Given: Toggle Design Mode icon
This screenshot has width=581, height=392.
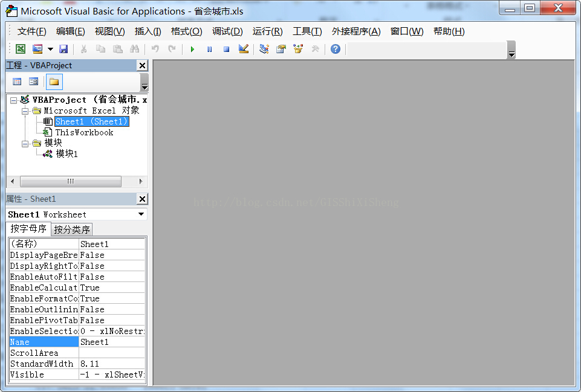Looking at the screenshot, I should [244, 49].
